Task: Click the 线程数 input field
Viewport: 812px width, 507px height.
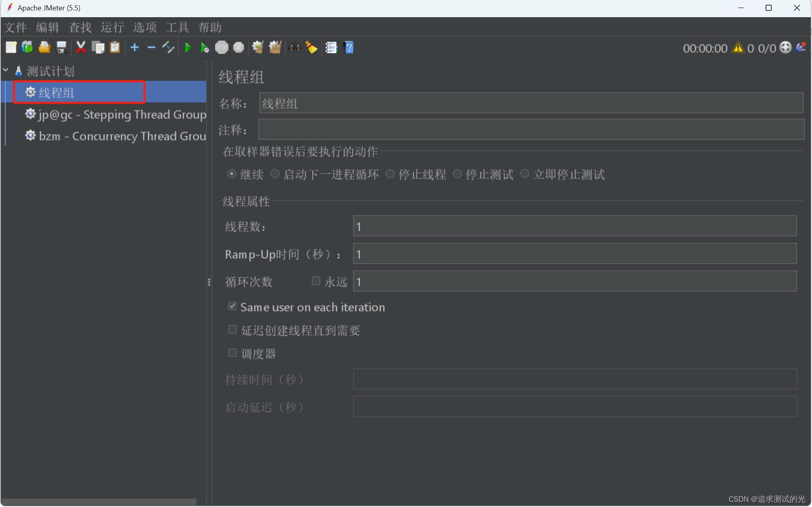Action: click(x=574, y=226)
